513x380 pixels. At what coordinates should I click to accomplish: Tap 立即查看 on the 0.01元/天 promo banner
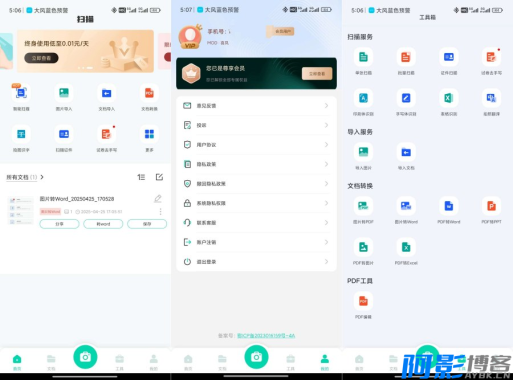(41, 58)
